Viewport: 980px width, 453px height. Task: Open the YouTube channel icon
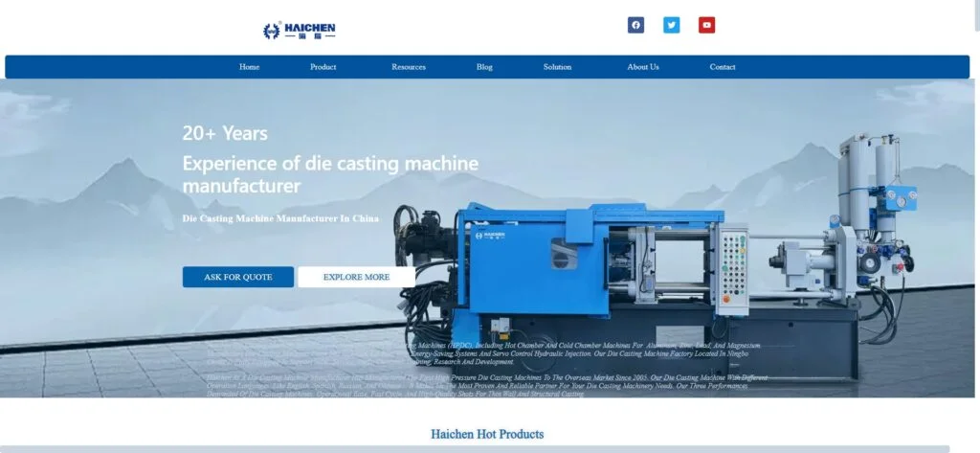[706, 26]
